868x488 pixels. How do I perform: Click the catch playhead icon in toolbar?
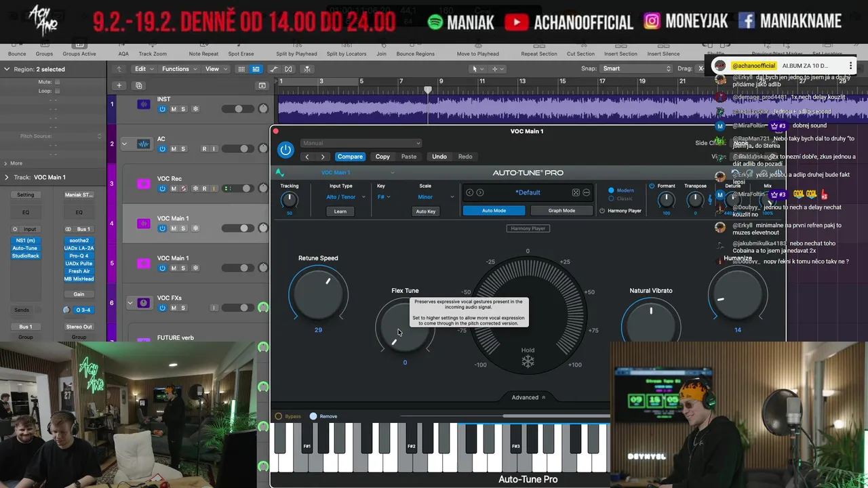[307, 69]
